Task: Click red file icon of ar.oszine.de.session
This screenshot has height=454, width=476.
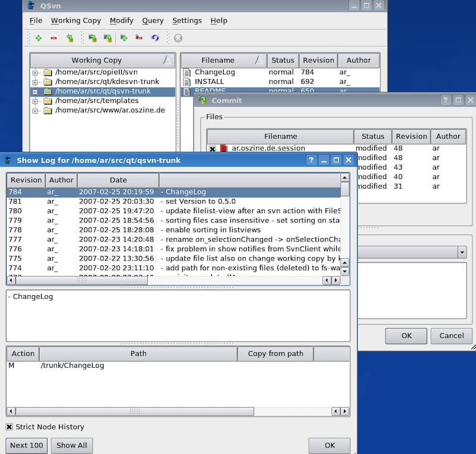Action: [224, 149]
